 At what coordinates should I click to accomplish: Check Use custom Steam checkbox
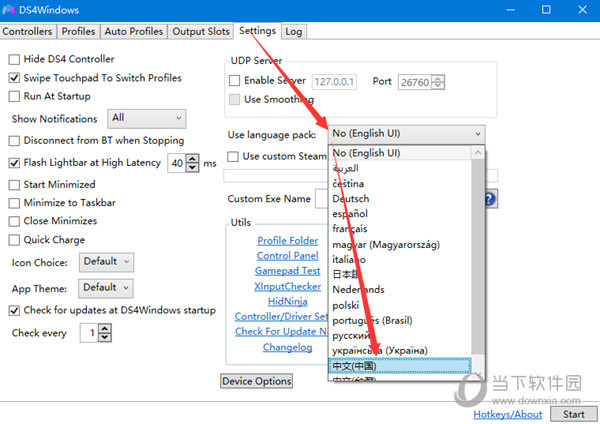tap(233, 156)
